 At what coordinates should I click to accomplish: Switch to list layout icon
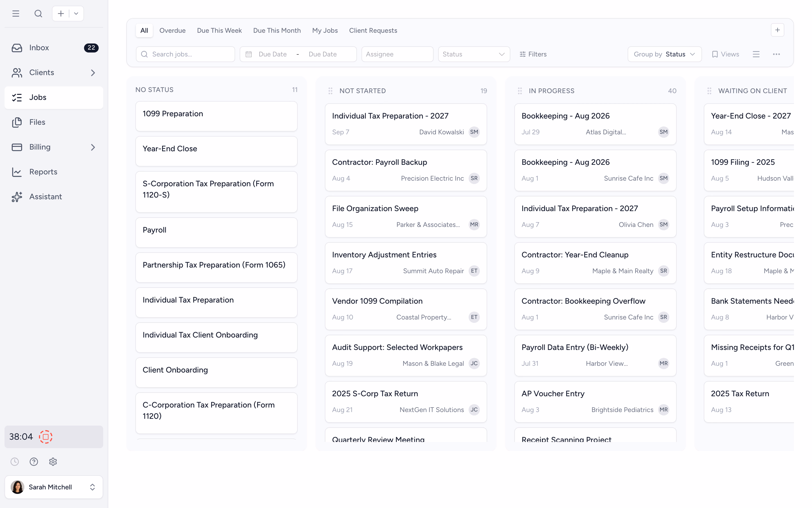(x=756, y=54)
